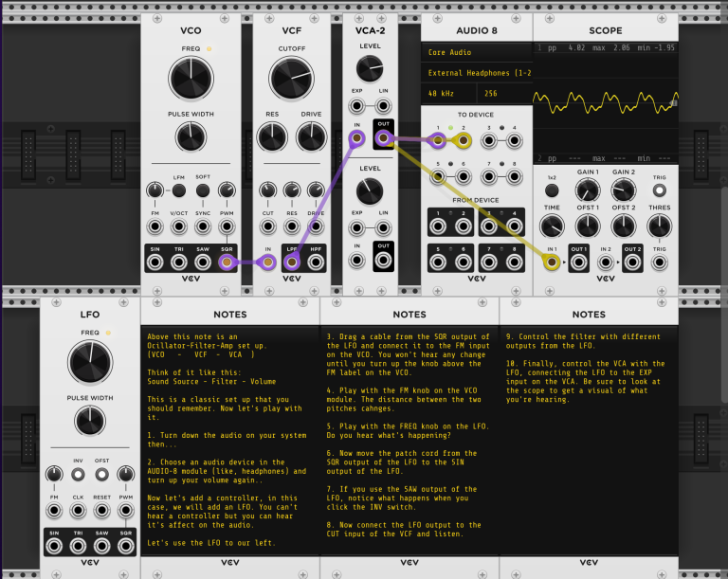This screenshot has width=728, height=579.
Task: Toggle the LFO INV switch
Action: [x=78, y=475]
